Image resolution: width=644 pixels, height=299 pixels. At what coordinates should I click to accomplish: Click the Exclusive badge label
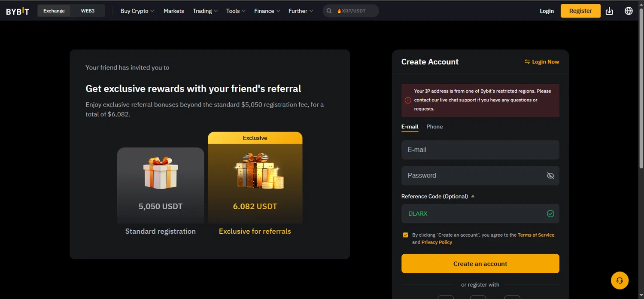tap(255, 138)
